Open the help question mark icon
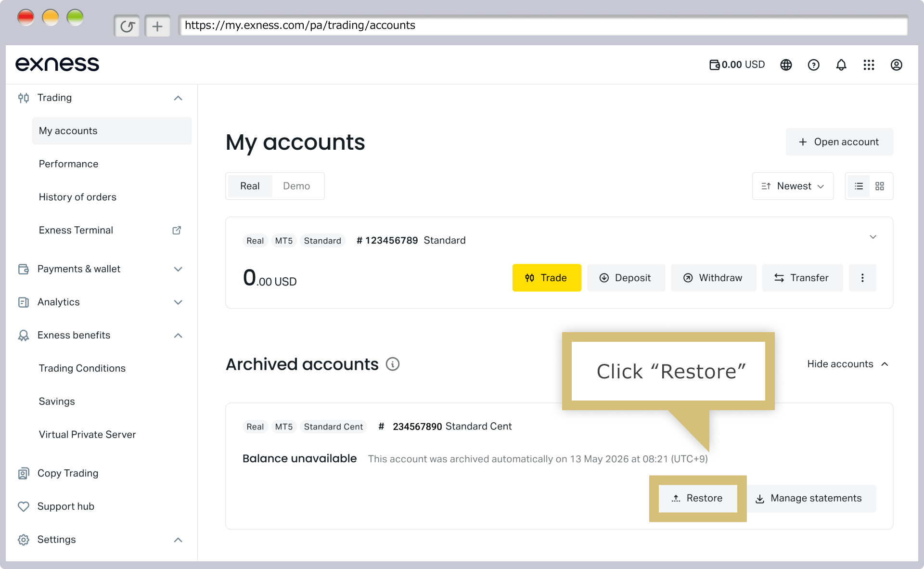 click(813, 65)
